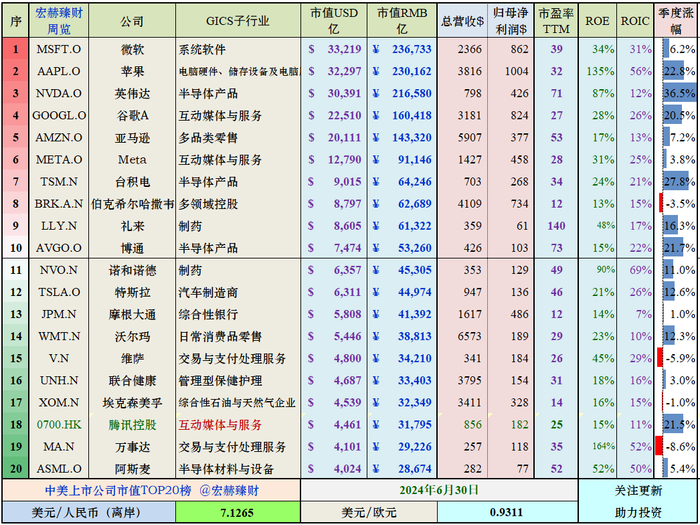
Task: Select the LLY.N ticker cell
Action: (x=59, y=226)
